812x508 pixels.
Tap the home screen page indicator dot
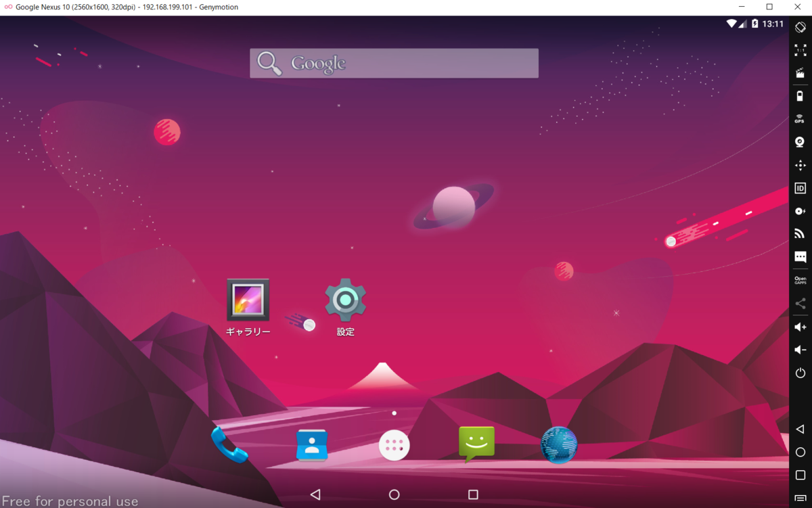pyautogui.click(x=394, y=413)
